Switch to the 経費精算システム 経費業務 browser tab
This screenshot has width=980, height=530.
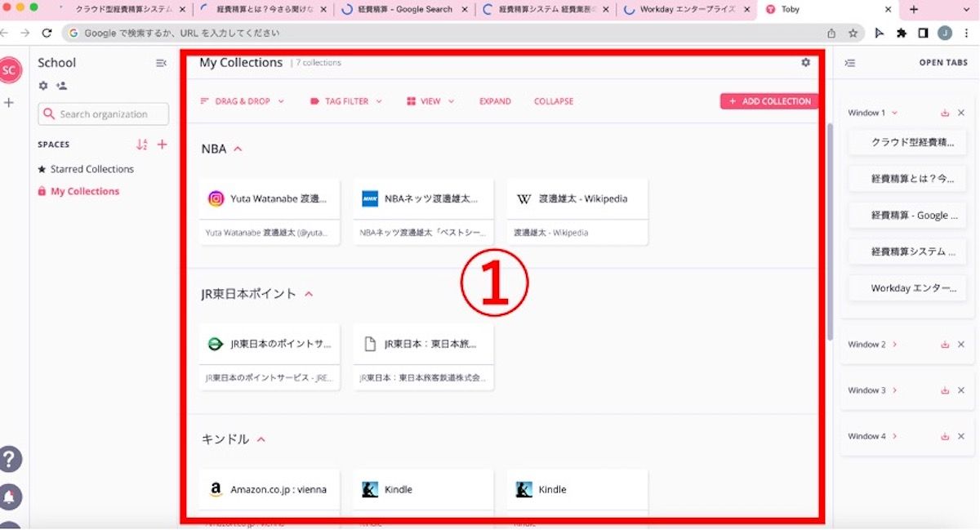546,10
